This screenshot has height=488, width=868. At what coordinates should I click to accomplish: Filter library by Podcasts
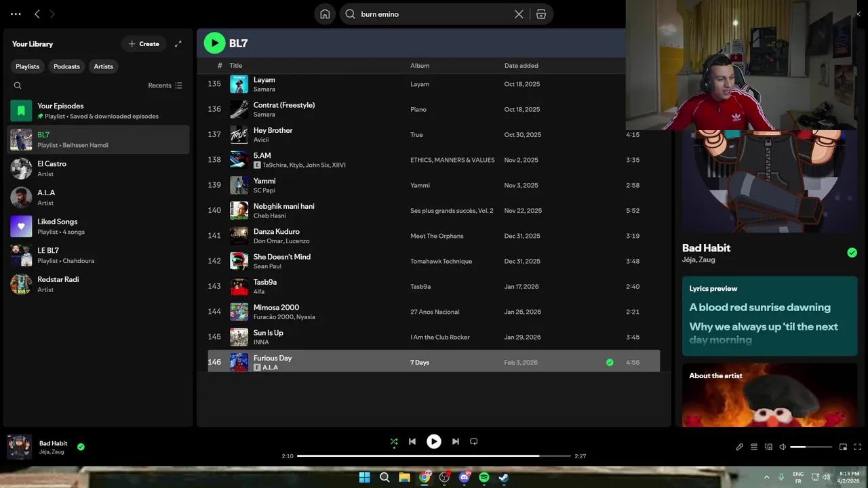tap(66, 66)
